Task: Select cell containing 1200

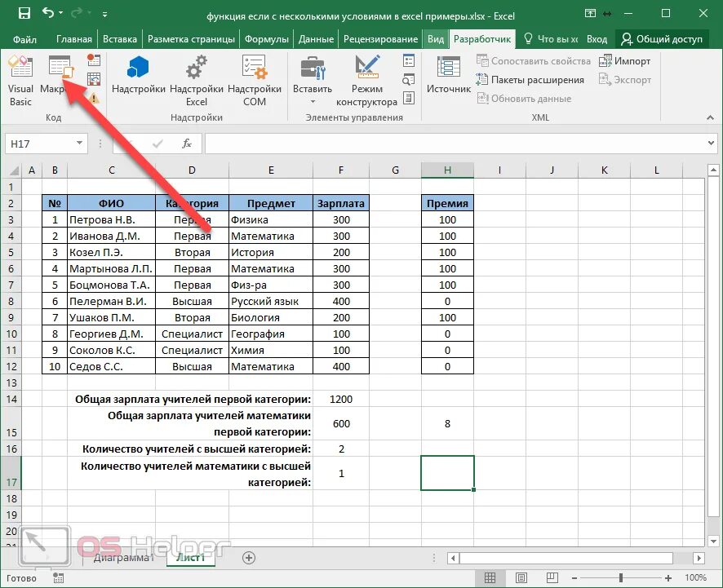Action: [x=341, y=399]
